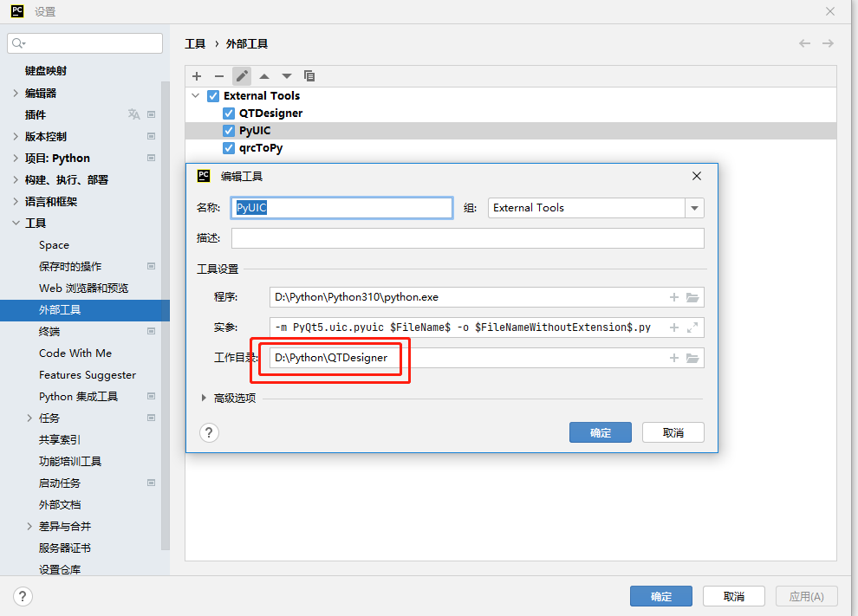This screenshot has height=616, width=858.
Task: Focus the settings search box
Action: point(85,43)
